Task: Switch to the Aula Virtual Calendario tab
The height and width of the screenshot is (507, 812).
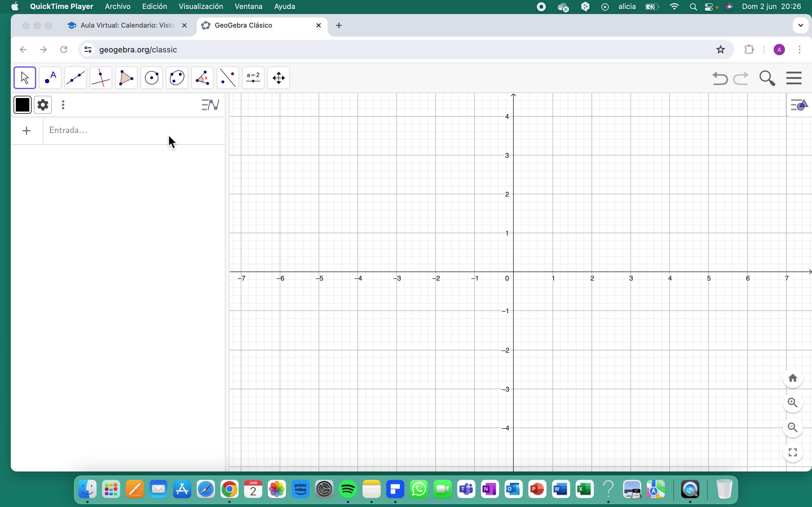Action: [127, 25]
